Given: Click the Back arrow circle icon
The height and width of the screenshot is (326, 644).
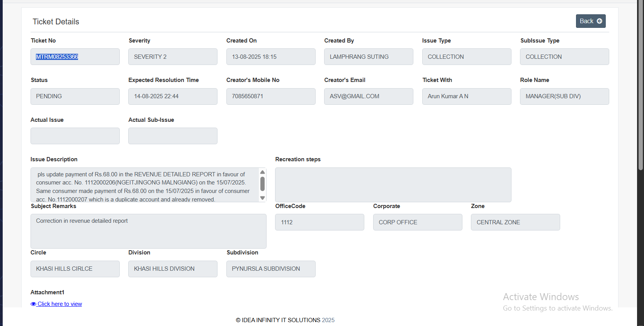Looking at the screenshot, I should point(599,21).
